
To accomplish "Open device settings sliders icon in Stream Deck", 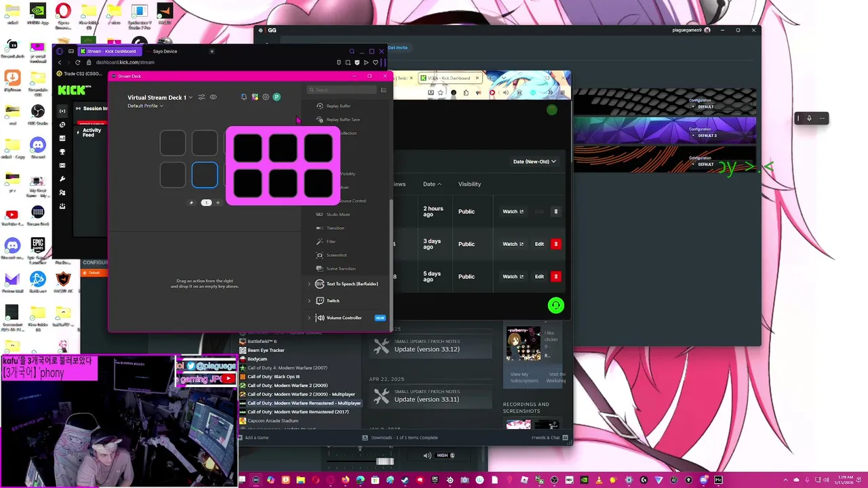I will (x=201, y=97).
